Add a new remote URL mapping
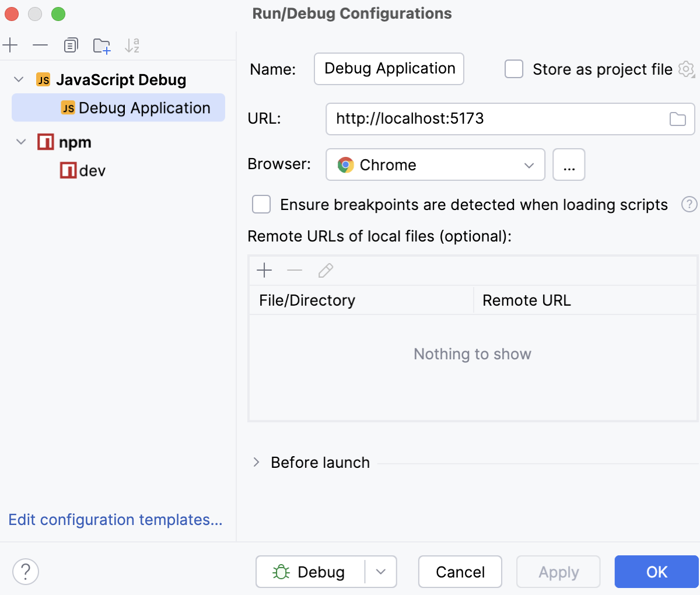The height and width of the screenshot is (595, 700). 264,270
